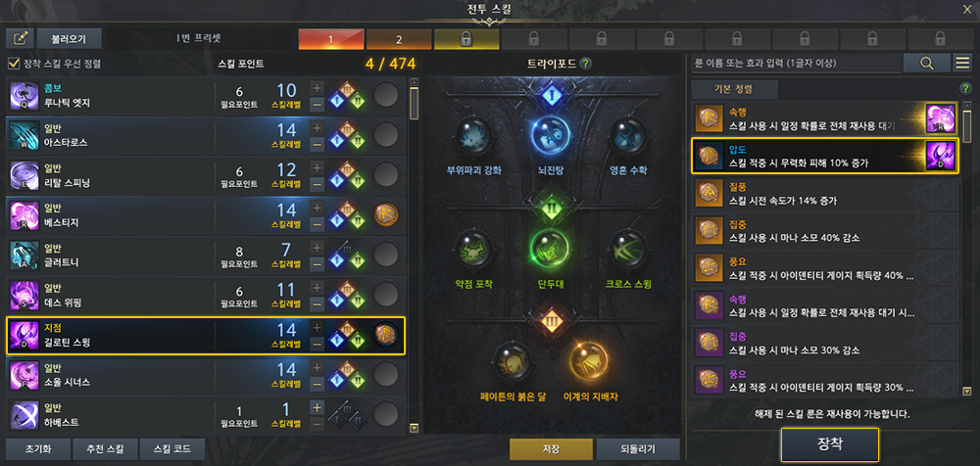Screen dimensions: 980x466
Task: Open the tripod help question mark icon
Action: click(x=585, y=63)
